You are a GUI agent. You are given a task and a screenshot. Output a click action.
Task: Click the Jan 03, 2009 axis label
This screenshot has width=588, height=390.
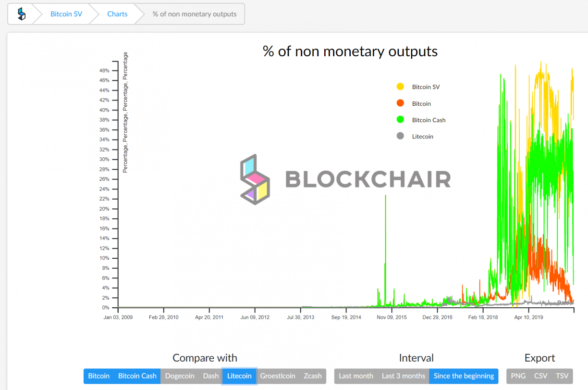coord(118,317)
